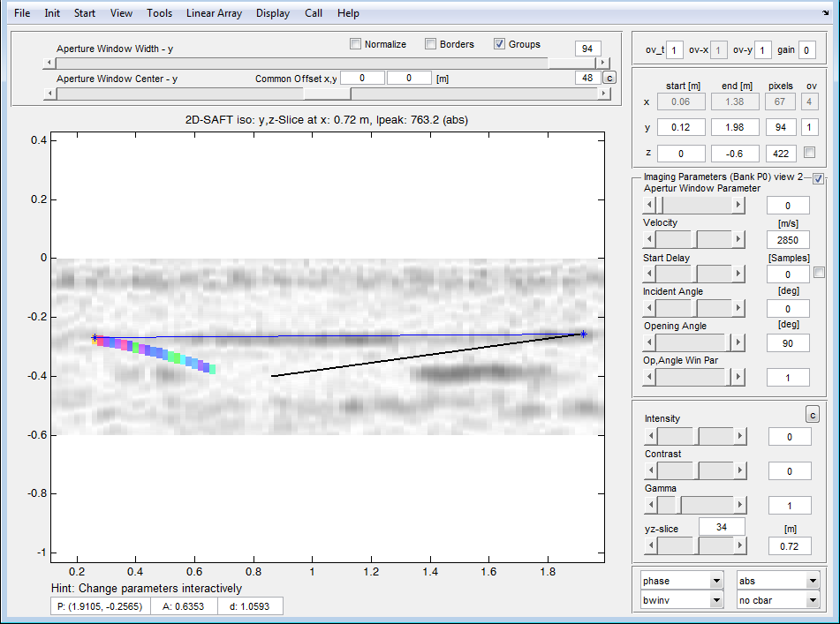Click the gain input field

pyautogui.click(x=806, y=49)
